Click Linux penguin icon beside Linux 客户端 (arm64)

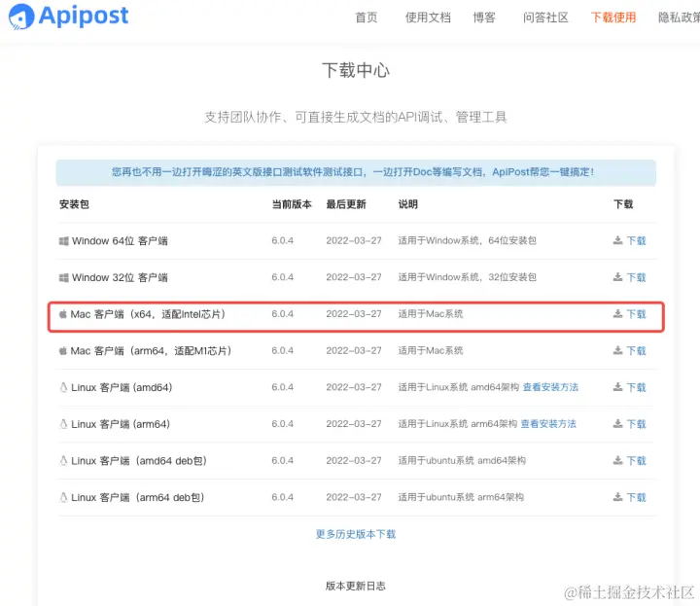coord(63,424)
